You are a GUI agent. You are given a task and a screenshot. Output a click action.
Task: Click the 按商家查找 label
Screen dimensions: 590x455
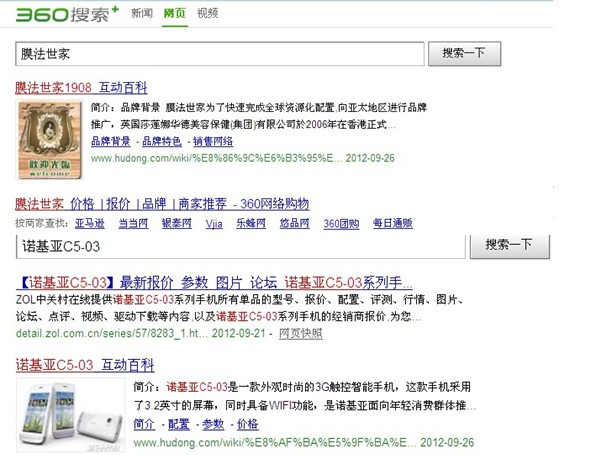41,223
